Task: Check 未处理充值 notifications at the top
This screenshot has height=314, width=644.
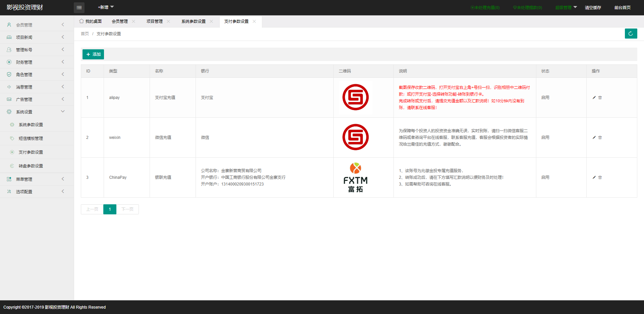Action: pyautogui.click(x=485, y=7)
